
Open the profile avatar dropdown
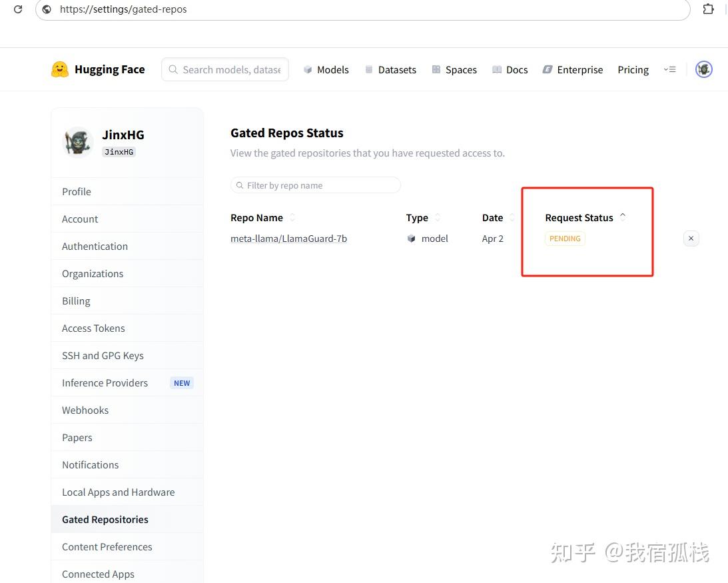703,69
